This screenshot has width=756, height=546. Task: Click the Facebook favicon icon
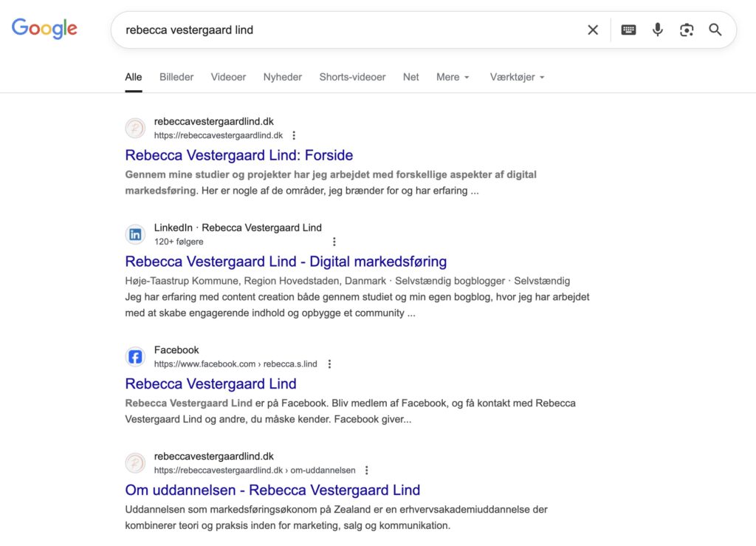click(x=136, y=357)
